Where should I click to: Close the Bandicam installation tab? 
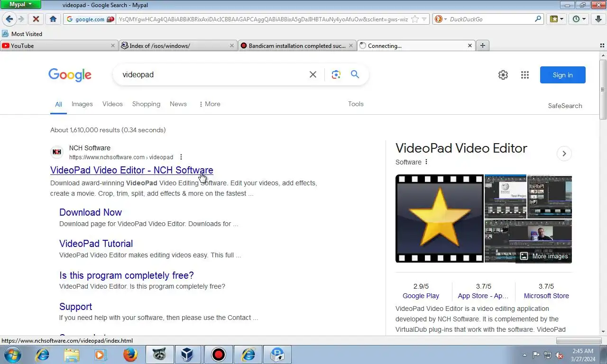pyautogui.click(x=351, y=45)
